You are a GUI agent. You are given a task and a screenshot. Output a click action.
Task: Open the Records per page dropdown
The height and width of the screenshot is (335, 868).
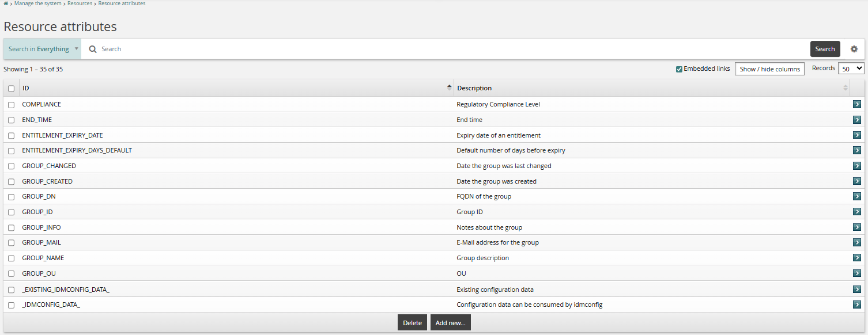point(851,68)
